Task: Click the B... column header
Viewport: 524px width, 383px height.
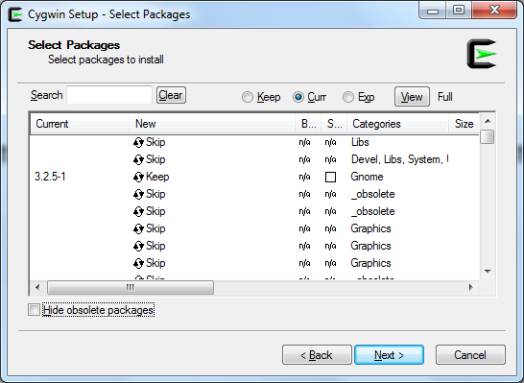Action: (308, 124)
